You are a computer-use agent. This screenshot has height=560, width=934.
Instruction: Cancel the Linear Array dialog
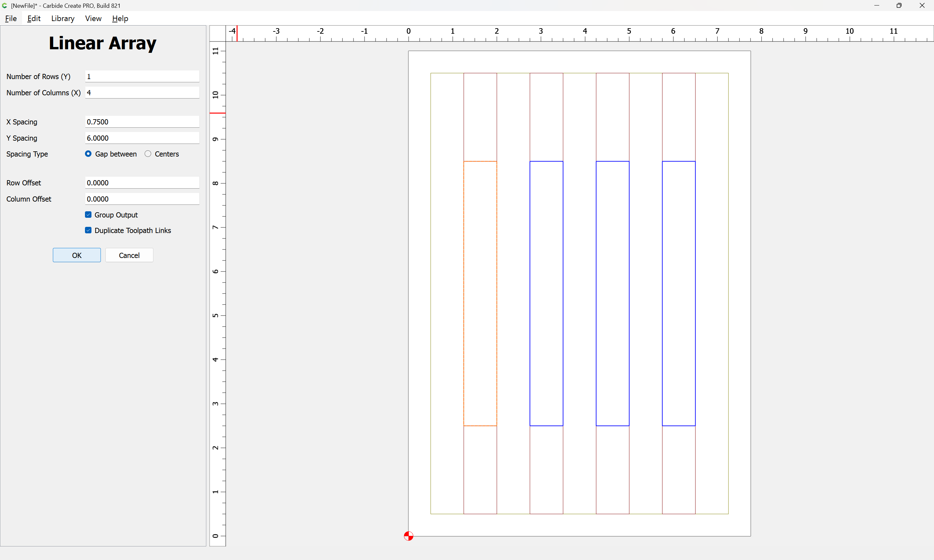tap(129, 255)
